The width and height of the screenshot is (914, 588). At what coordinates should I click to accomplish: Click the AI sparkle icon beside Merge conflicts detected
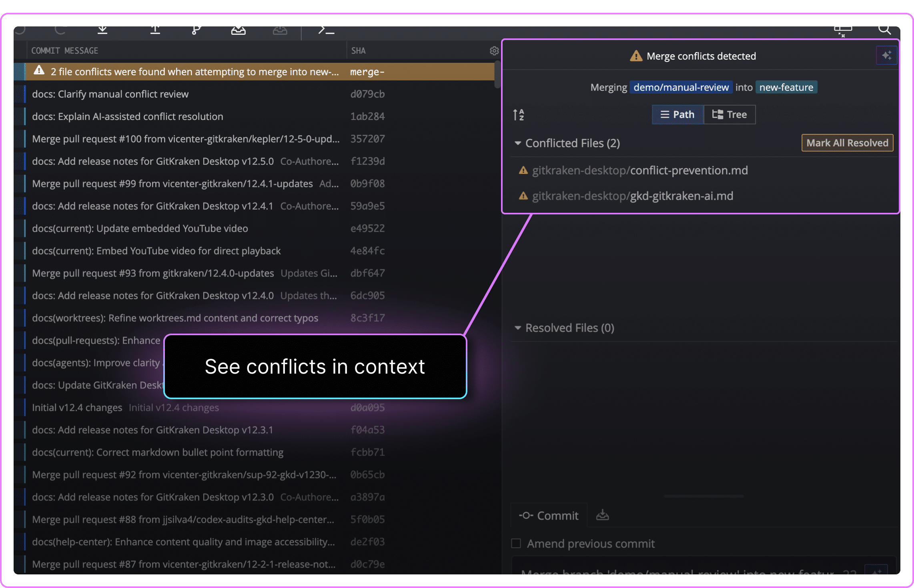(886, 55)
